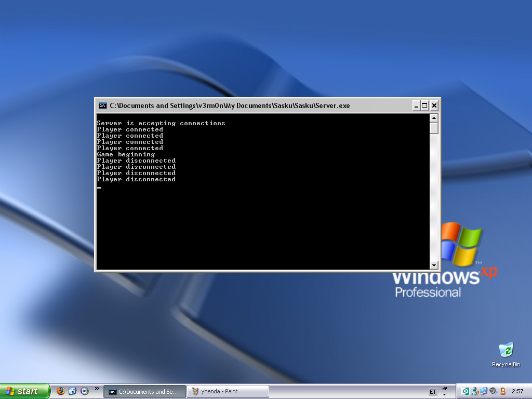Viewport: 532px width, 399px height.
Task: Switch to the yhenda - Paint taskbar button
Action: tap(228, 392)
